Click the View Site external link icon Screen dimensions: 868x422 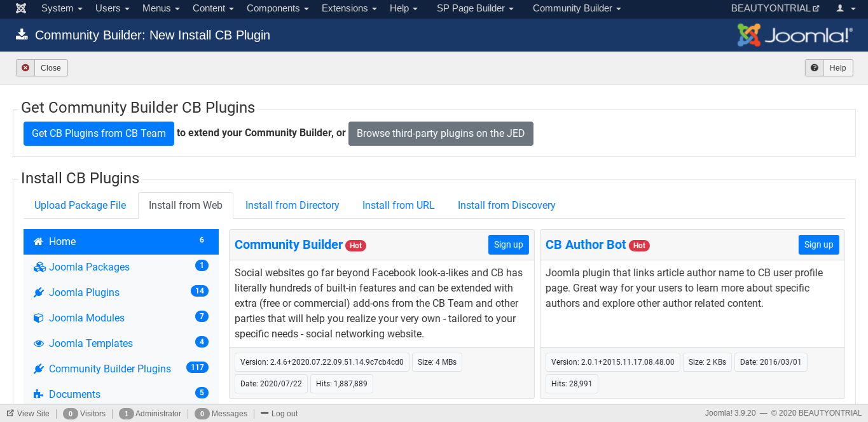pyautogui.click(x=10, y=413)
